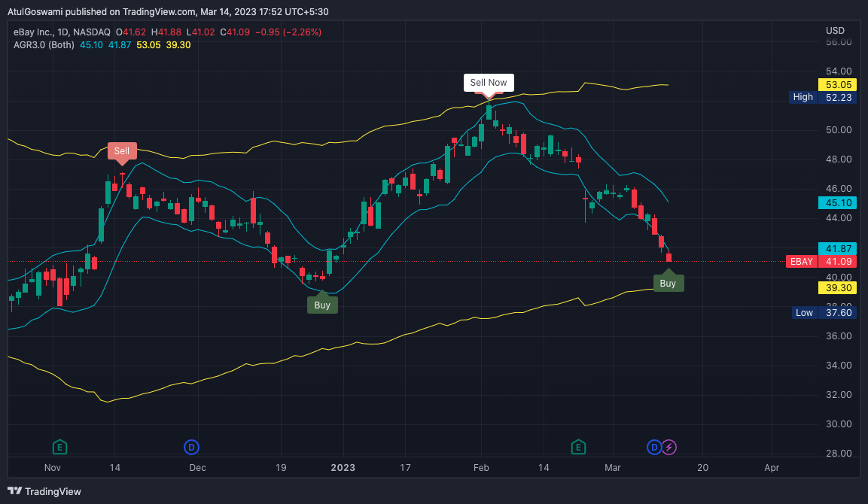The height and width of the screenshot is (504, 868).
Task: Click the 50.00 price axis label
Action: tap(839, 130)
